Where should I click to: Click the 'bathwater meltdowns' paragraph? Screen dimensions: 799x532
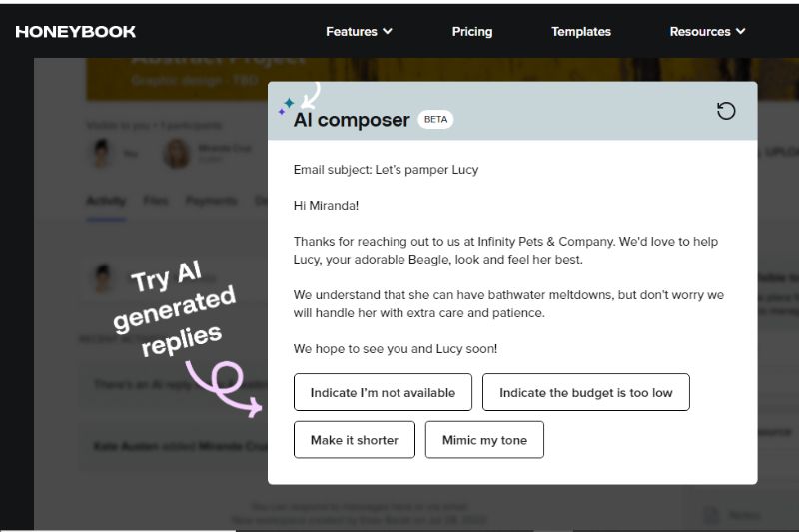[508, 303]
